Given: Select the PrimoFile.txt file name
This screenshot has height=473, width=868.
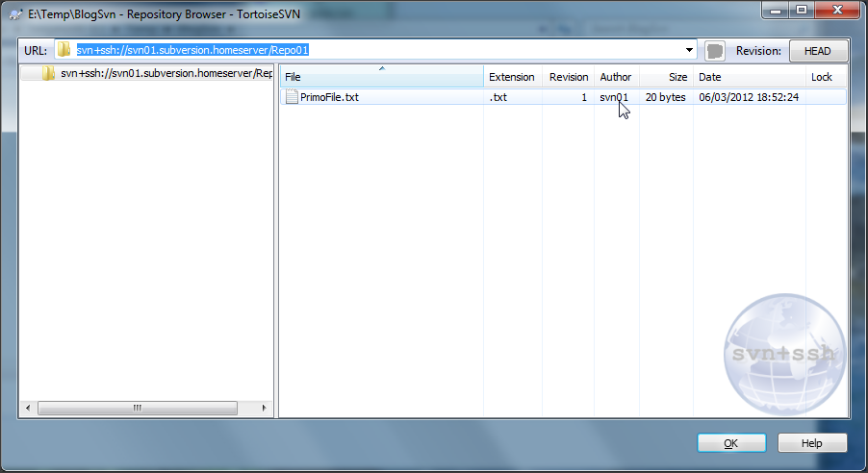Looking at the screenshot, I should [329, 97].
